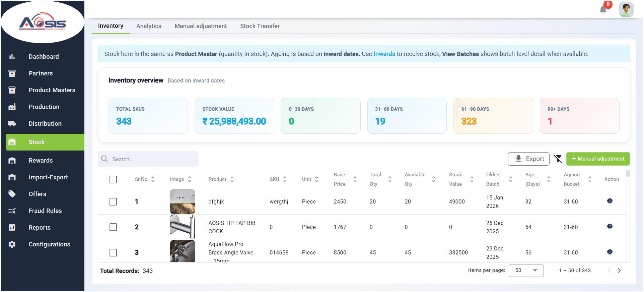The height and width of the screenshot is (292, 644).
Task: Open Configurations from the sidebar
Action: tap(49, 244)
